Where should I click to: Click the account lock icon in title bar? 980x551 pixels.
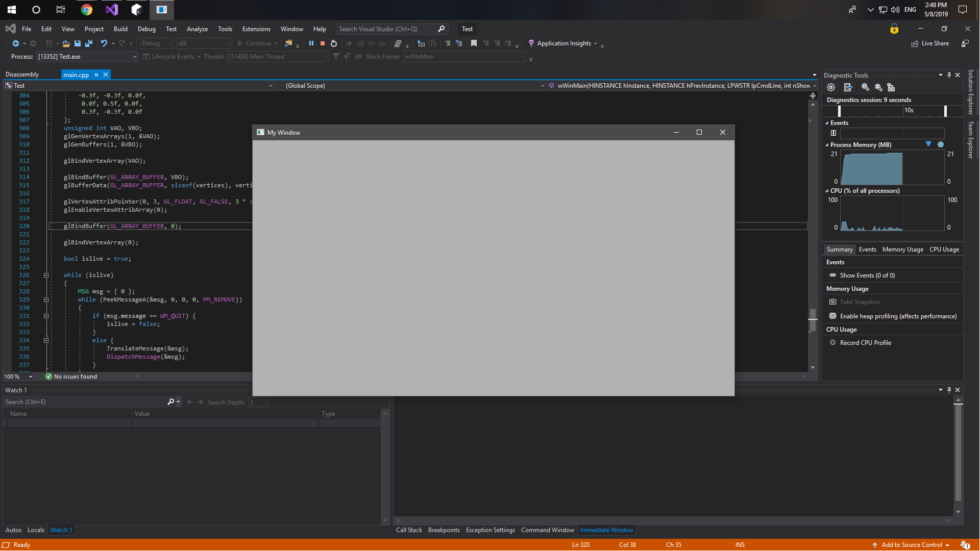[x=894, y=29]
